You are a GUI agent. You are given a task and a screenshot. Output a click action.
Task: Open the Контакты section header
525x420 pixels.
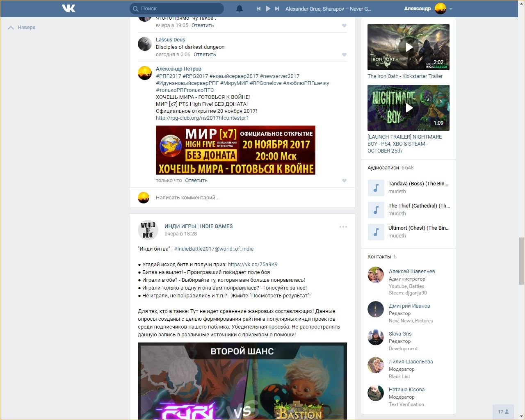click(379, 257)
